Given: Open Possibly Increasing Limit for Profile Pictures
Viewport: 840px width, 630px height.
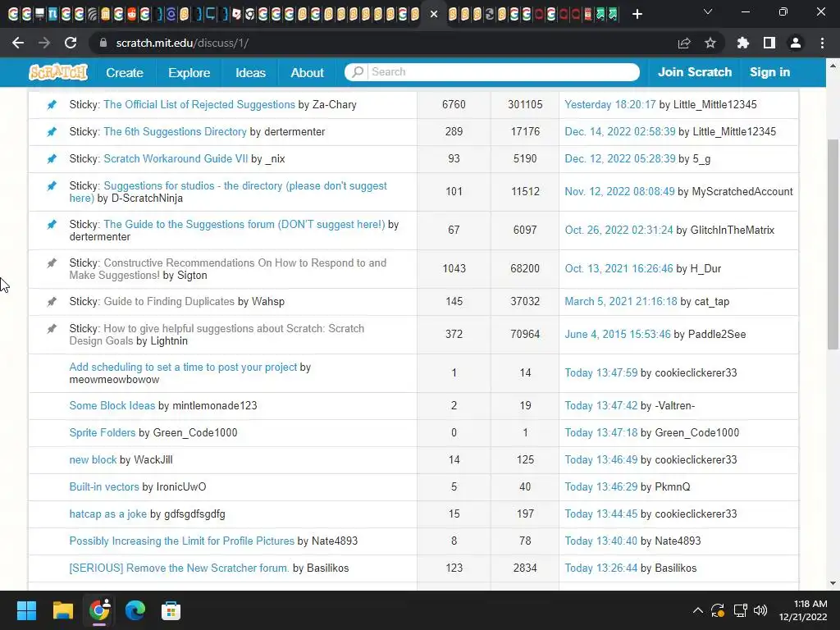Looking at the screenshot, I should pyautogui.click(x=181, y=541).
